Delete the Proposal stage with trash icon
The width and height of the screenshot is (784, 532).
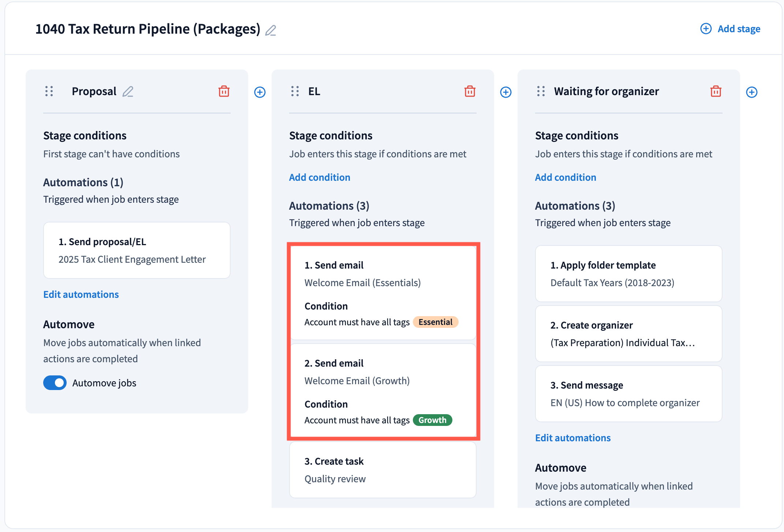(x=224, y=91)
